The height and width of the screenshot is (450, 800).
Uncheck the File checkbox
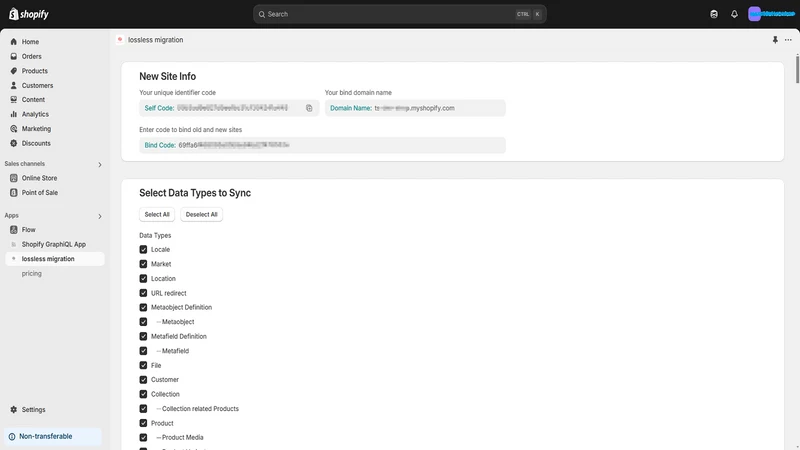(143, 365)
